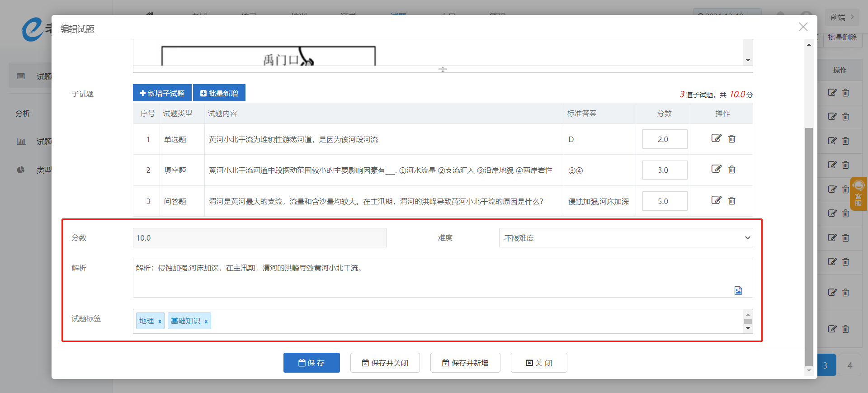This screenshot has height=393, width=868.
Task: Choose 保存并关闭 option
Action: coord(385,363)
